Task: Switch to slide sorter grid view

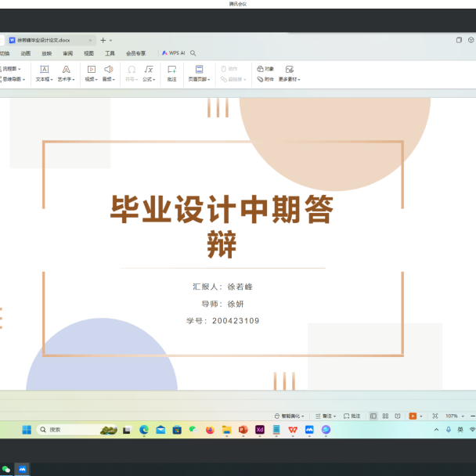Action: pos(385,416)
